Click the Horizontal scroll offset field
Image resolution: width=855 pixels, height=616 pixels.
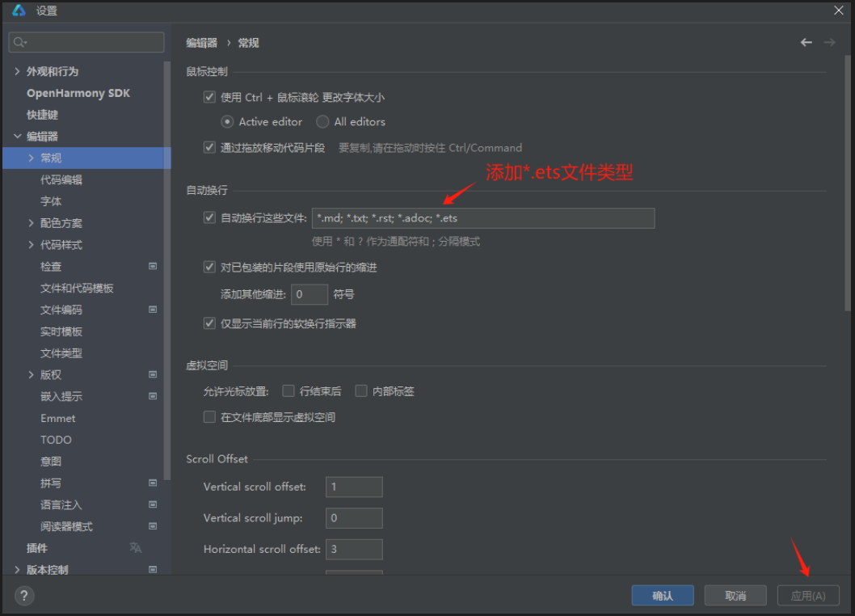pos(354,549)
